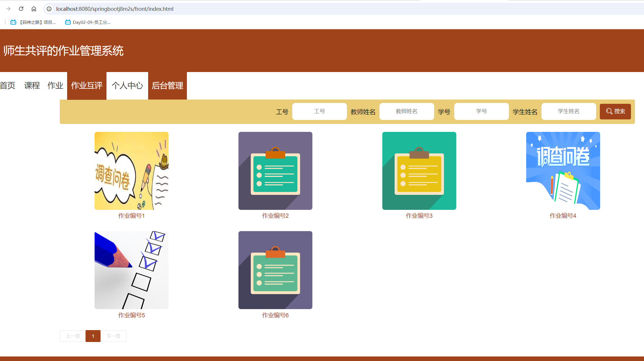Go to the 作业 menu item
This screenshot has width=644, height=361.
point(55,85)
